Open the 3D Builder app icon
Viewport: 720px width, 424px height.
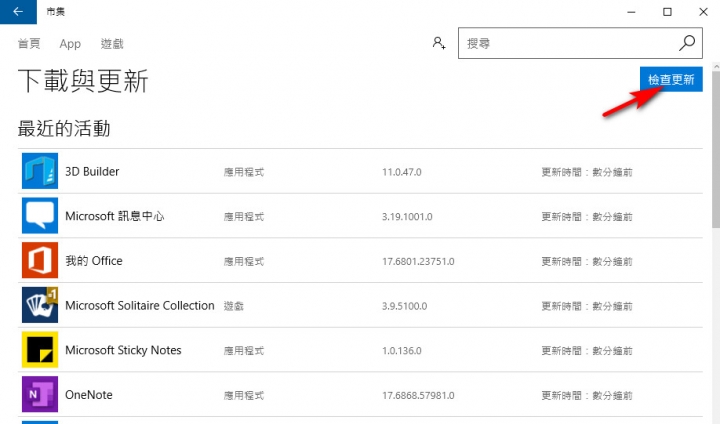40,171
